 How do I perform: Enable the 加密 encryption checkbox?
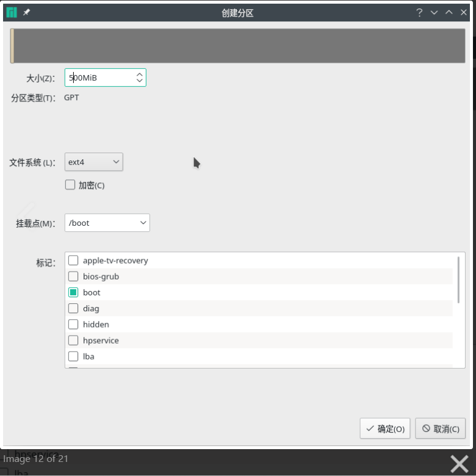pos(70,185)
